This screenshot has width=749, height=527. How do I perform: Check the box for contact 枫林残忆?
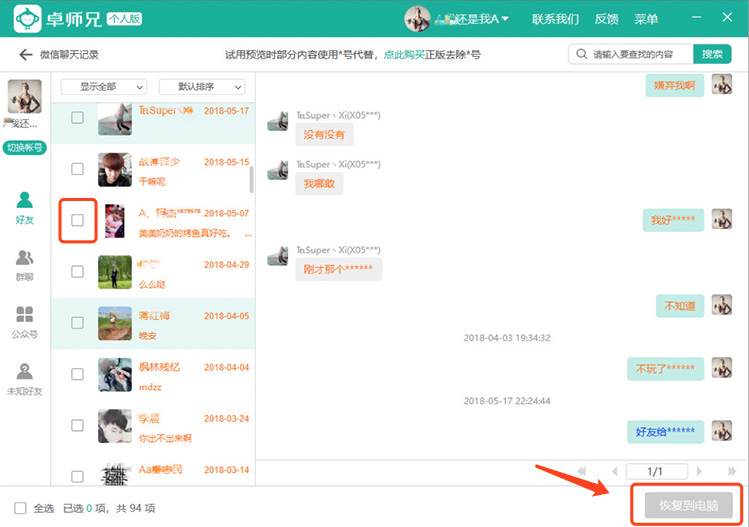coord(77,374)
